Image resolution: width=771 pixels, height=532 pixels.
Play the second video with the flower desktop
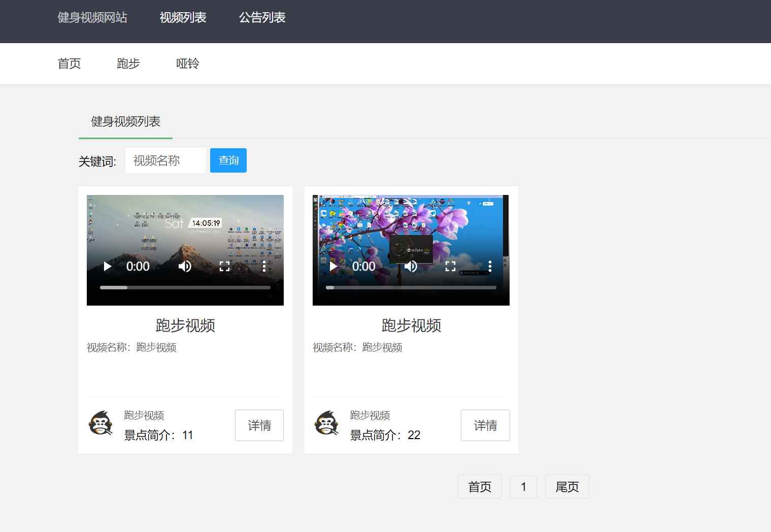pyautogui.click(x=333, y=267)
